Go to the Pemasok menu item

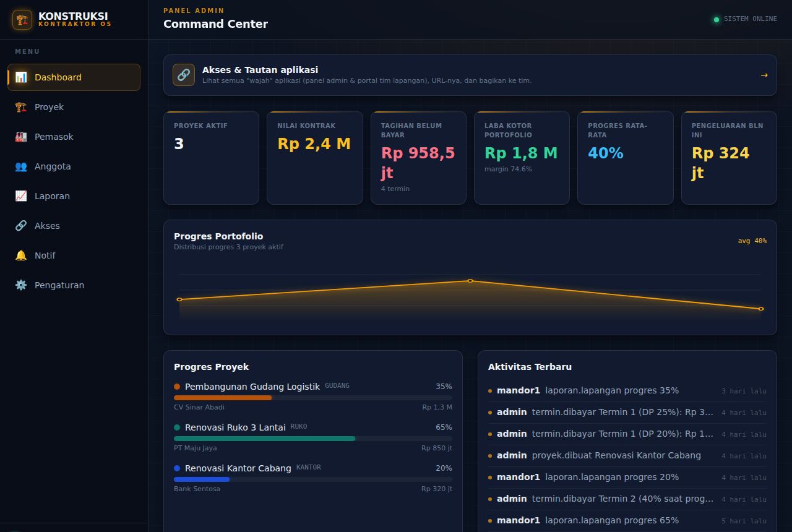click(x=74, y=137)
